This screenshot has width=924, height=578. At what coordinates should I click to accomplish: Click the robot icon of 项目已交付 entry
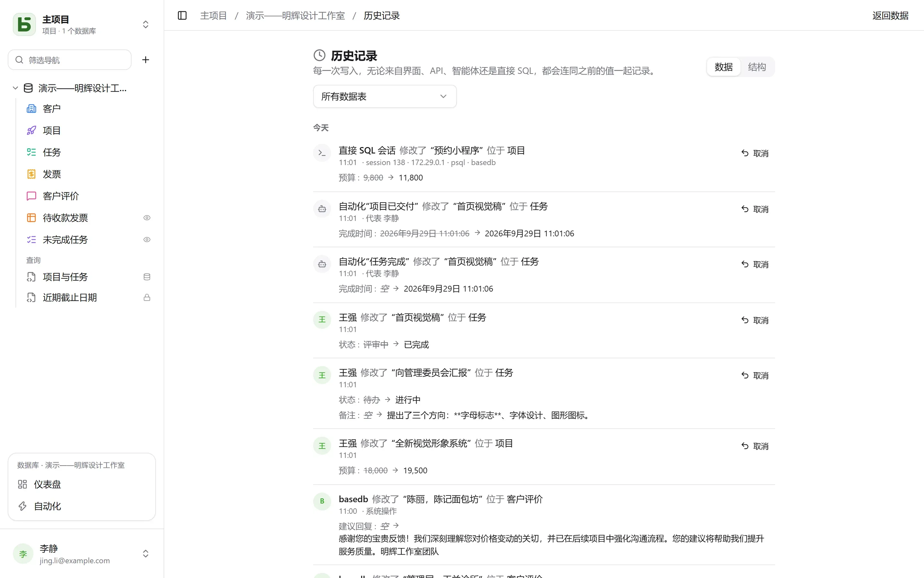[x=322, y=209]
